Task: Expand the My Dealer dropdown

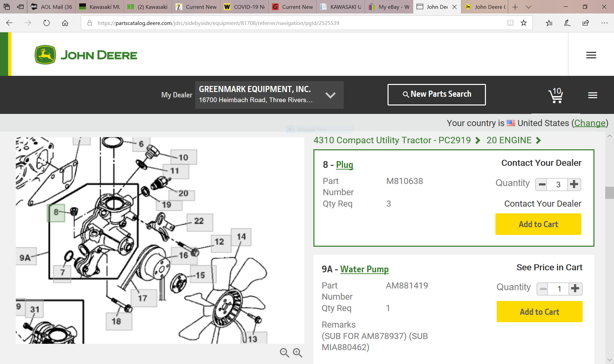Action: click(330, 95)
